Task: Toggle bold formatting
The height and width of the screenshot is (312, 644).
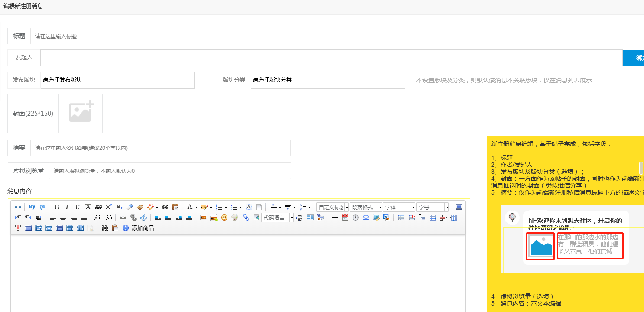Action: (x=57, y=207)
